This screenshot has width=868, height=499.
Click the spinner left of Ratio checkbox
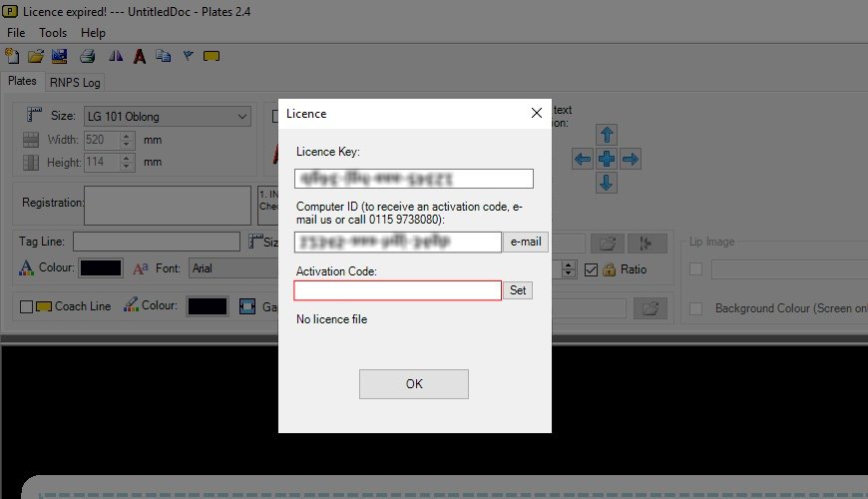click(568, 269)
